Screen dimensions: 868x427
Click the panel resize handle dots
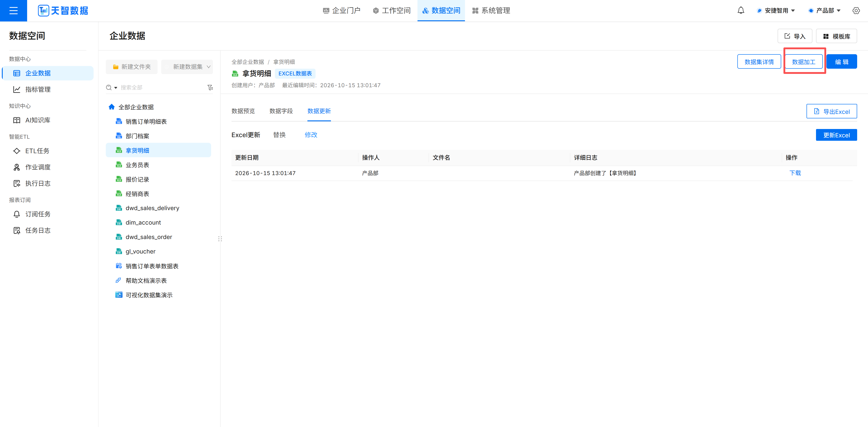[x=220, y=239]
